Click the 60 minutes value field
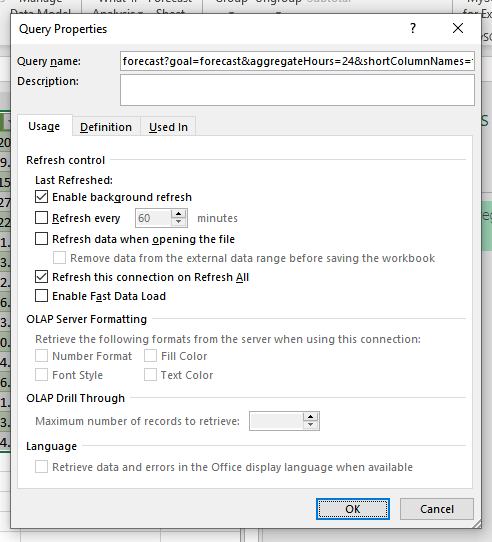 click(x=153, y=218)
